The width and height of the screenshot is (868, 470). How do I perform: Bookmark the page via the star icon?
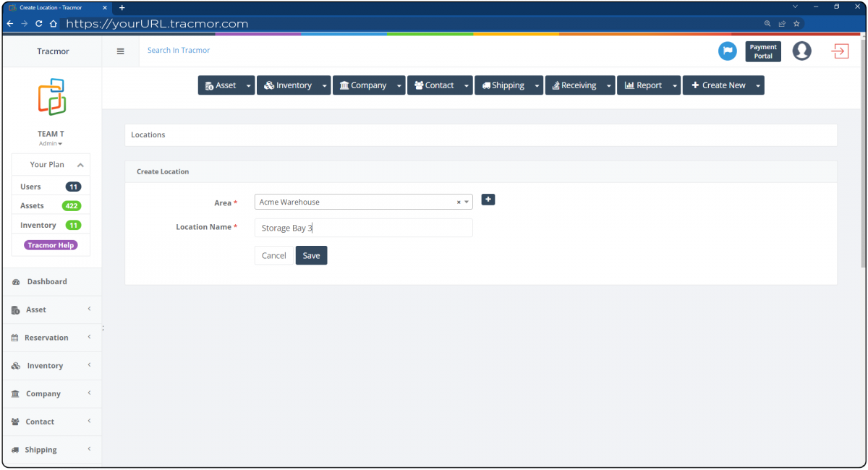(x=796, y=23)
